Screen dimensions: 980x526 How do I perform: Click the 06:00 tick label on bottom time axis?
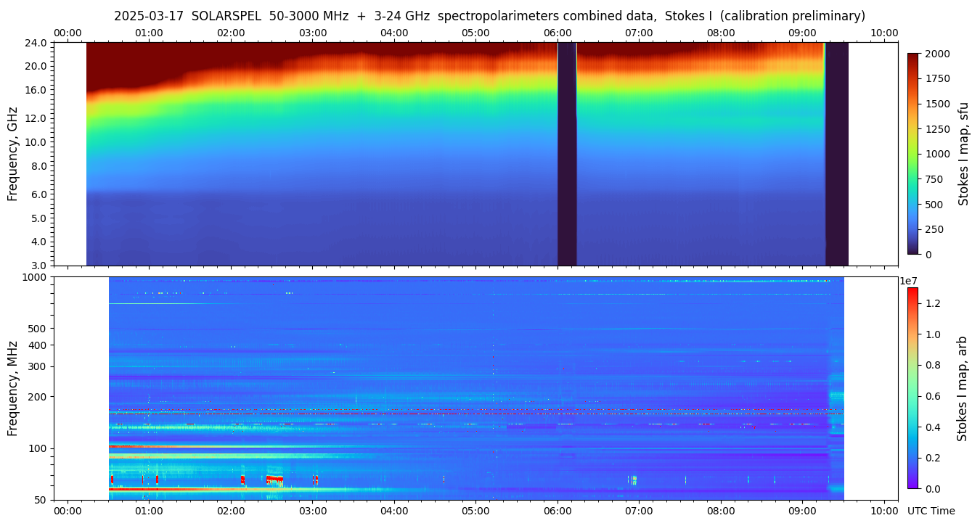pos(558,511)
